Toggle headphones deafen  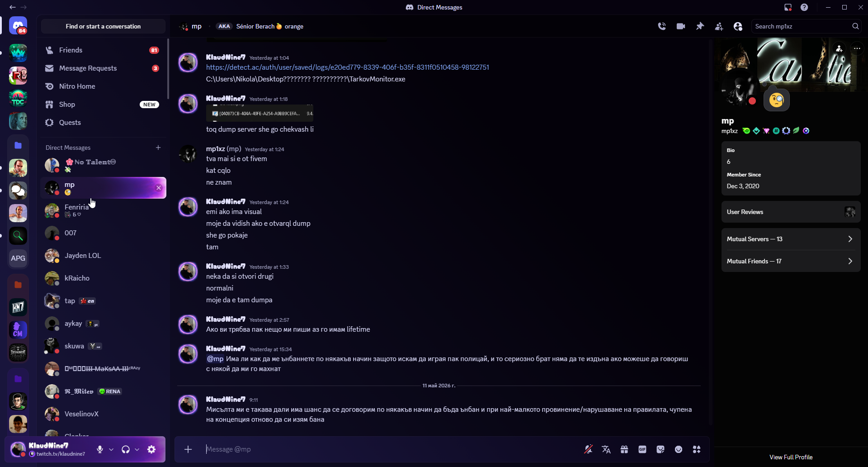tap(126, 449)
